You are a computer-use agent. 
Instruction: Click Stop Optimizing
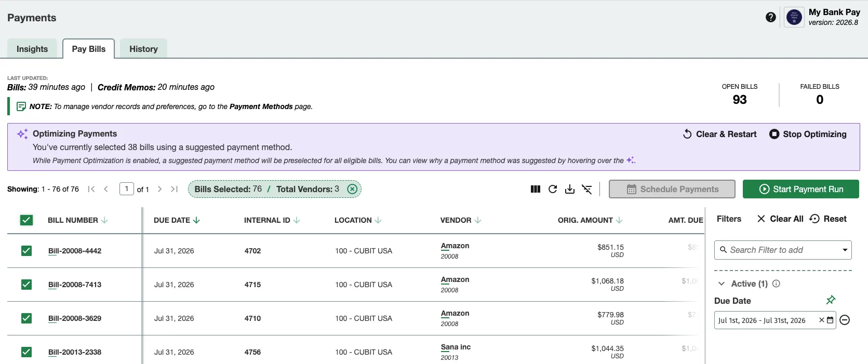click(x=808, y=134)
